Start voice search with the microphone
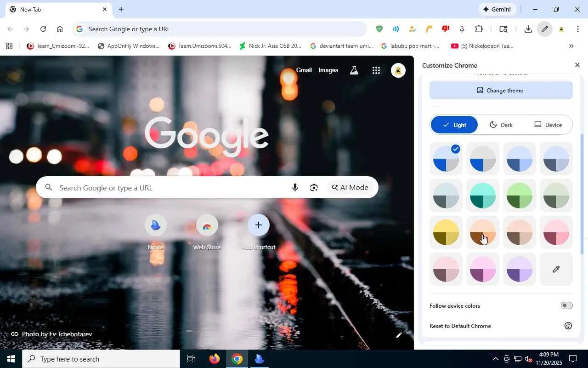 point(295,188)
